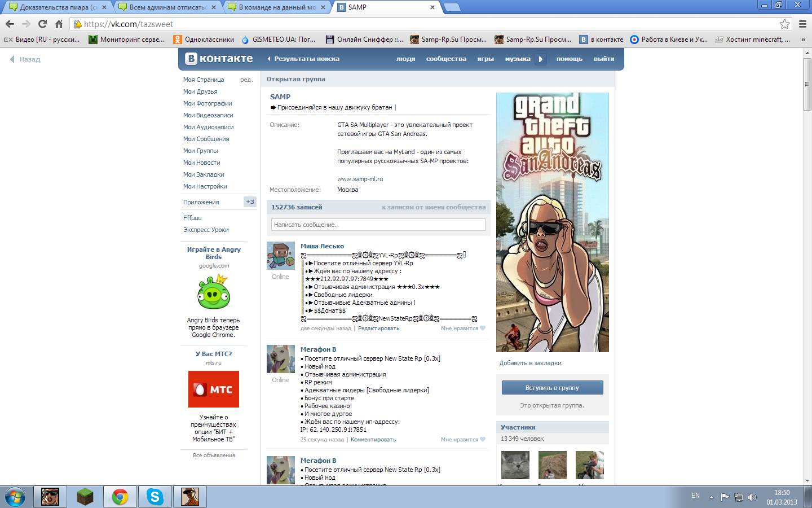Switch to 'В команде на данный' tab
Image resolution: width=812 pixels, height=508 pixels.
[x=277, y=7]
